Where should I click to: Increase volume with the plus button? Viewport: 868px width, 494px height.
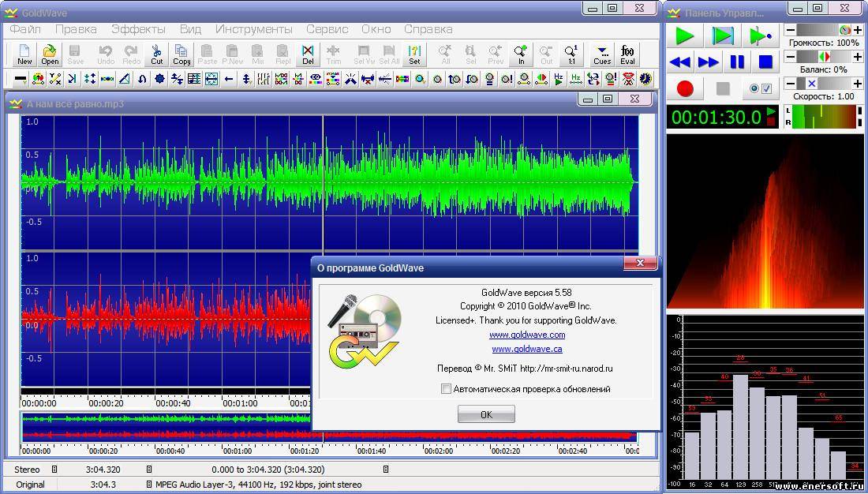pyautogui.click(x=858, y=30)
